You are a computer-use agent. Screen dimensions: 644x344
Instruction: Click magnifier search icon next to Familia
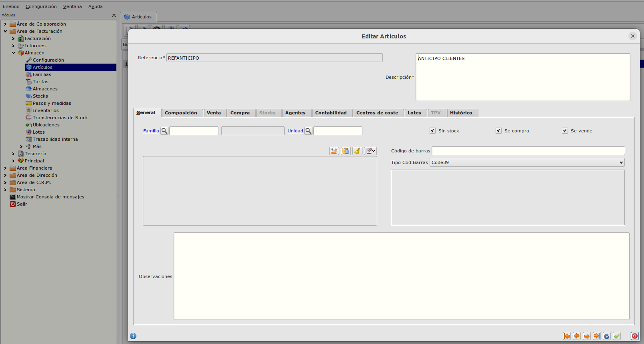tap(164, 131)
